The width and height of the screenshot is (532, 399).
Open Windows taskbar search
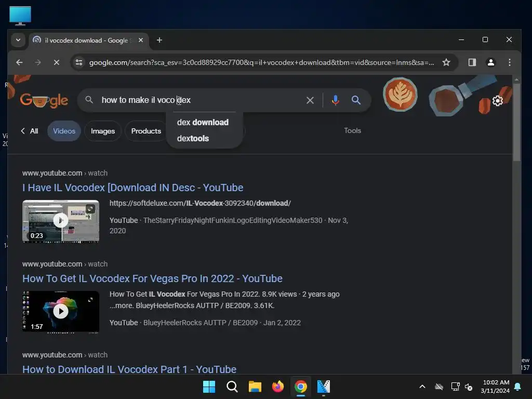[232, 387]
